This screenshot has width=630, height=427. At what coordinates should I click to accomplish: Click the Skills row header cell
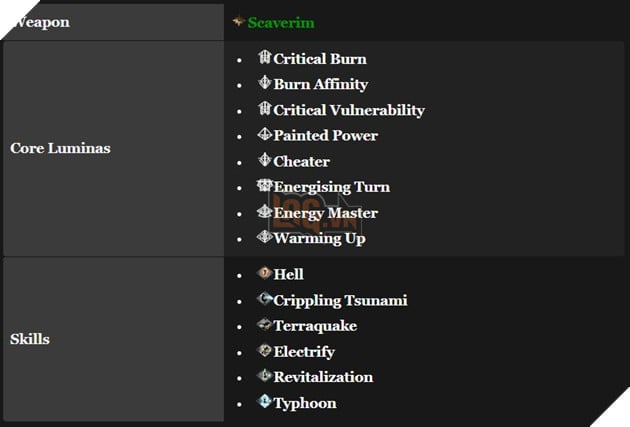pos(30,339)
